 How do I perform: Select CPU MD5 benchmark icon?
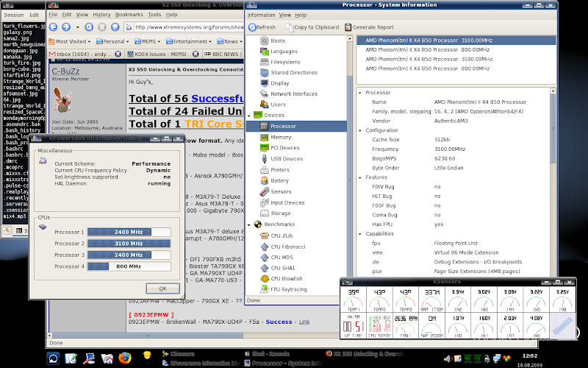click(265, 257)
